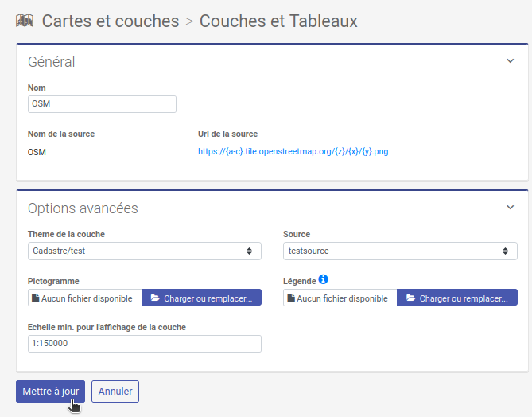Click the map icon beside Cartes et couches
This screenshot has width=532, height=417.
pos(25,21)
